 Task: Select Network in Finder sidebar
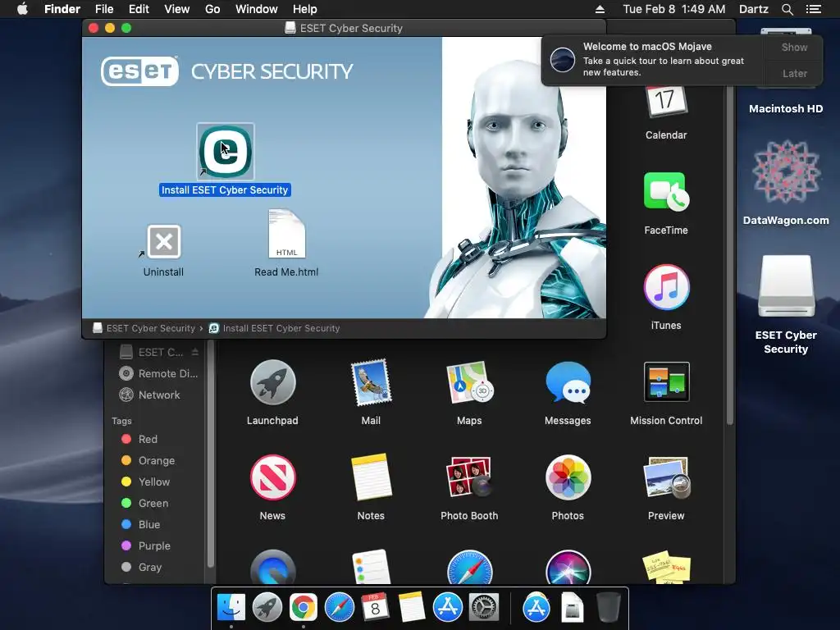click(x=149, y=395)
